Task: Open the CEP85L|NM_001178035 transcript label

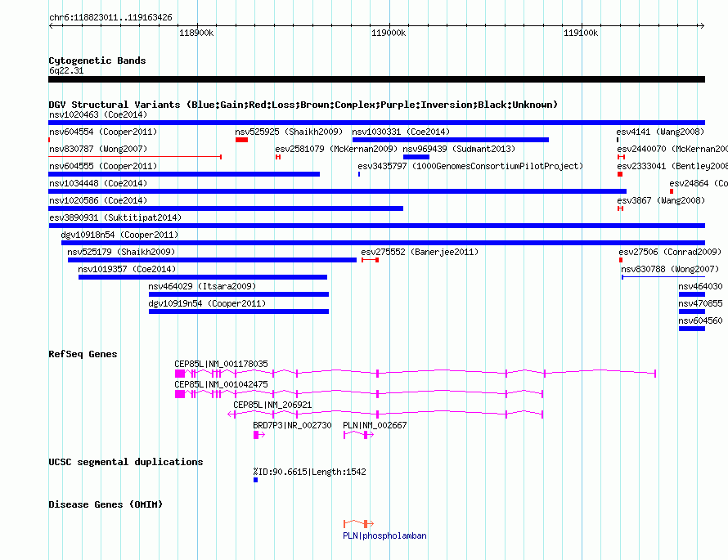Action: point(221,365)
